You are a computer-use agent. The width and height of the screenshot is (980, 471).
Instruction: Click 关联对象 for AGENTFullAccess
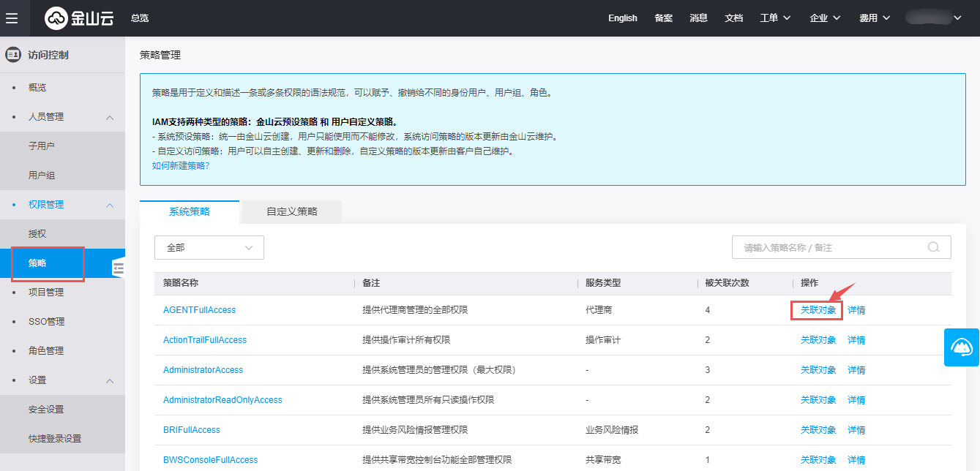click(x=818, y=310)
